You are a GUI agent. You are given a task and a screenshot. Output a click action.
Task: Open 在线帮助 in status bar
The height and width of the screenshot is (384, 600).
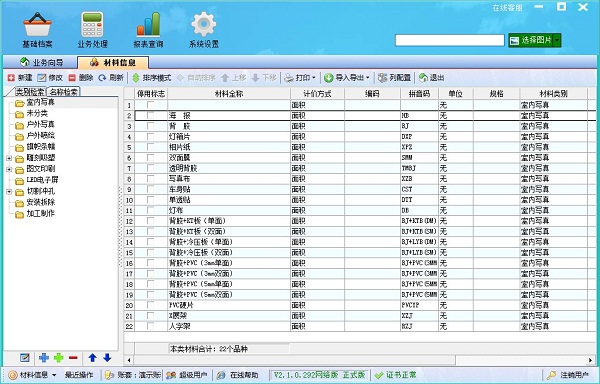(x=239, y=375)
